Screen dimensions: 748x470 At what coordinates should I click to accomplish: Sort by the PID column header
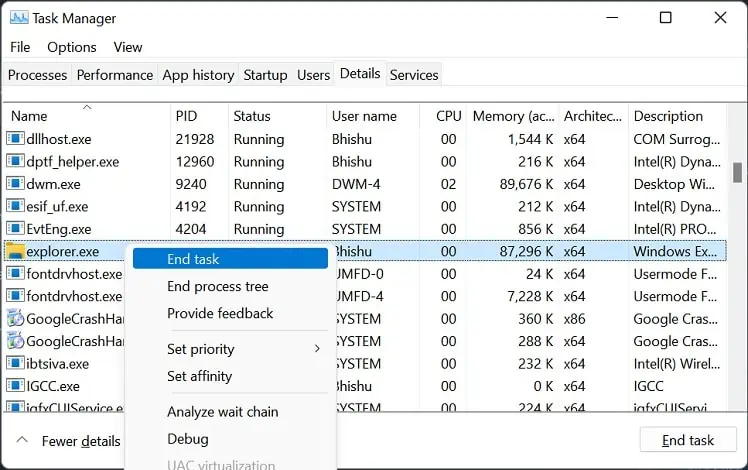[x=199, y=116]
